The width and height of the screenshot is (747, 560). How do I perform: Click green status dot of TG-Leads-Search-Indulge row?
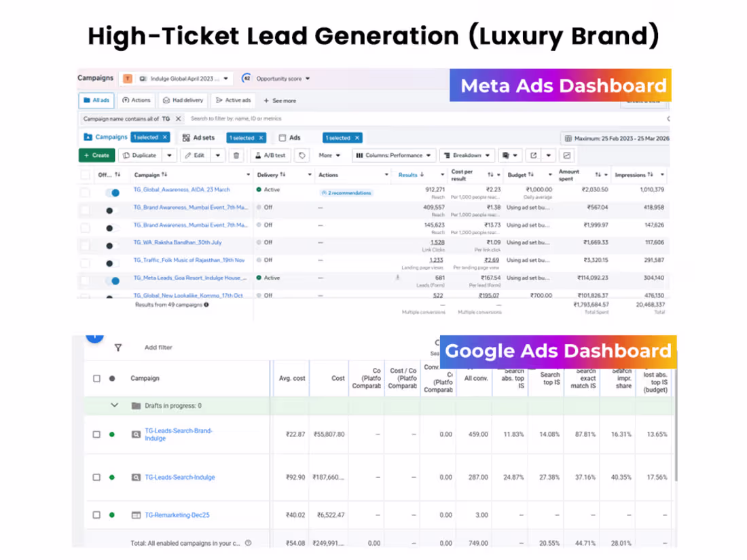[112, 477]
